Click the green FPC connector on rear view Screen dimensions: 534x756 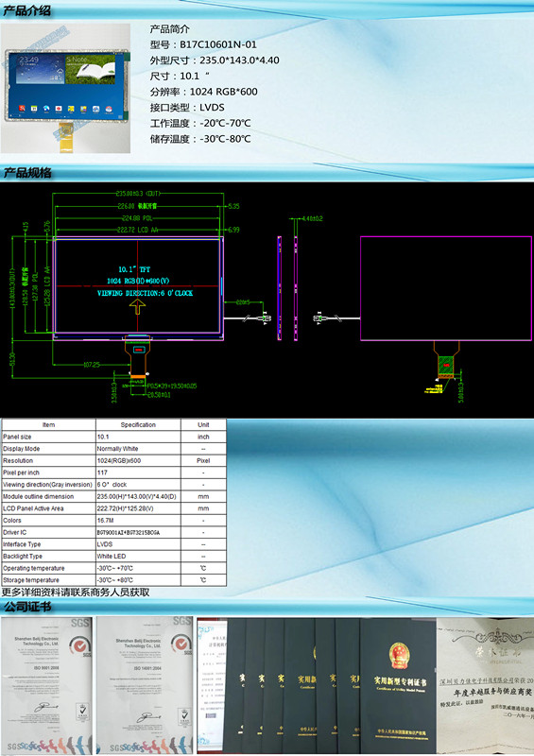[446, 367]
